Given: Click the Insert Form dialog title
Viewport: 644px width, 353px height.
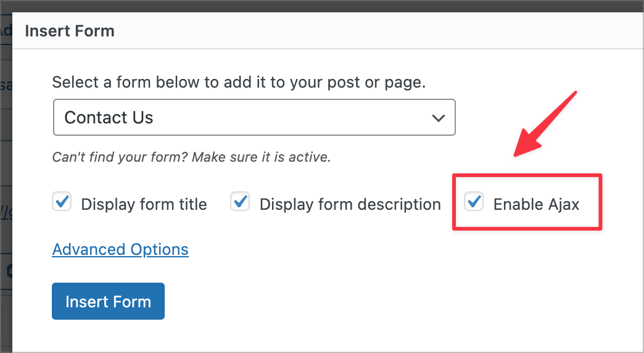Looking at the screenshot, I should (70, 31).
